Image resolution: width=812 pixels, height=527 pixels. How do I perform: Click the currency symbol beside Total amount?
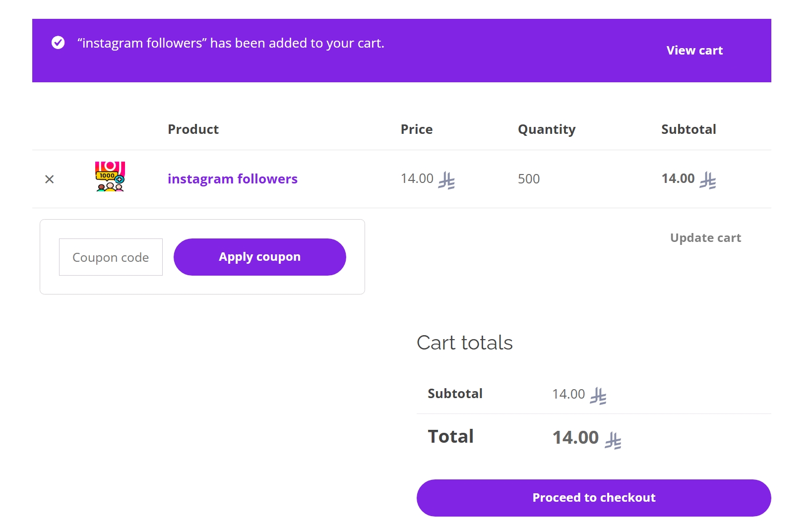[613, 440]
